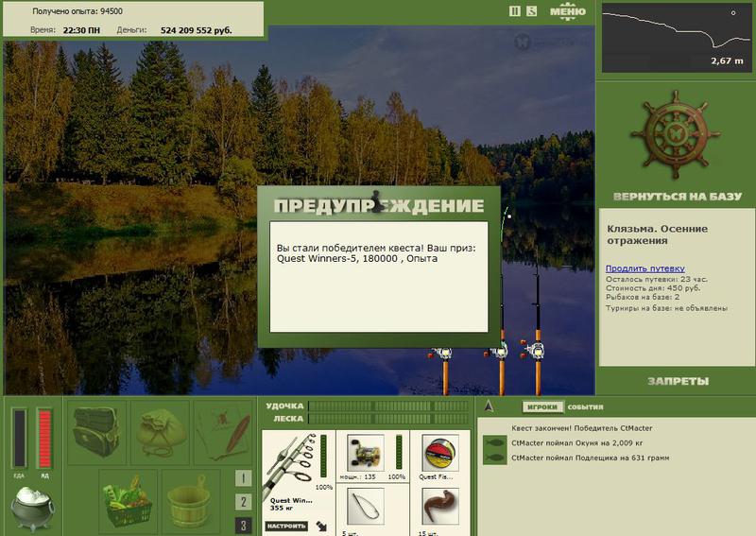Viewport: 756px width, 536px height.
Task: Click the groundbait cauldron pot
Action: tap(32, 509)
